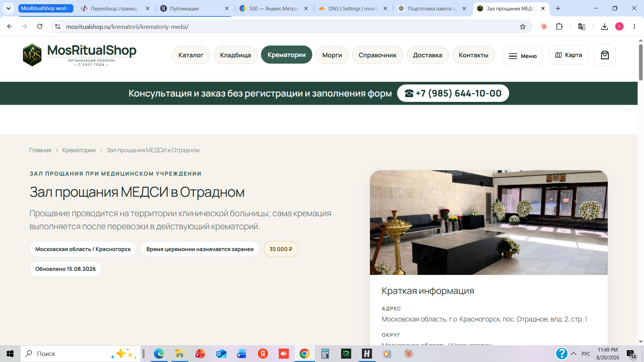Open Word from the taskbar
The image size is (644, 362).
pos(241,354)
